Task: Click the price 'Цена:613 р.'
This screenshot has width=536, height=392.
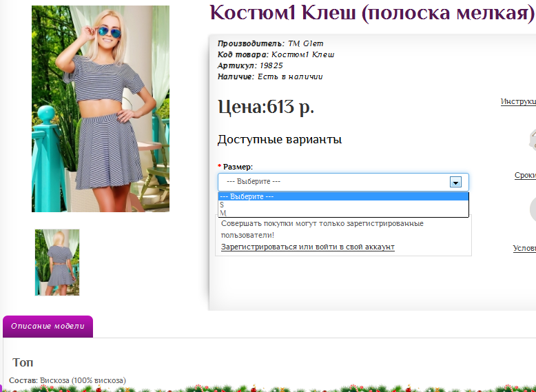Action: (266, 107)
